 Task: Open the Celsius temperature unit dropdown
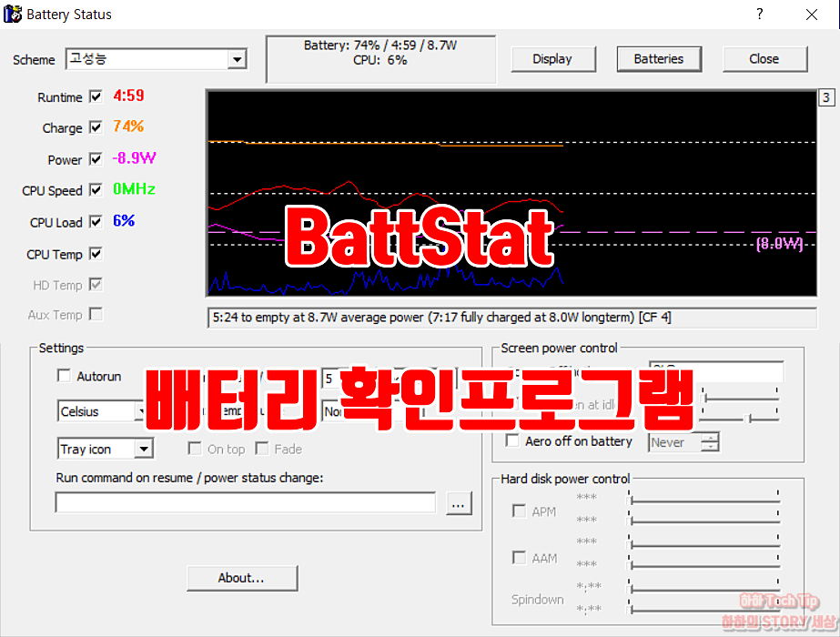point(140,411)
